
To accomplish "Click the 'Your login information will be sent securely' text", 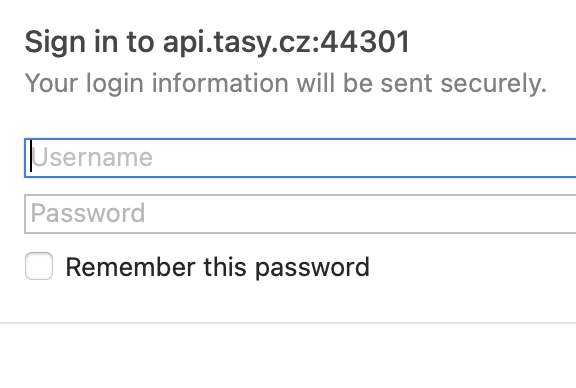I will [x=285, y=84].
